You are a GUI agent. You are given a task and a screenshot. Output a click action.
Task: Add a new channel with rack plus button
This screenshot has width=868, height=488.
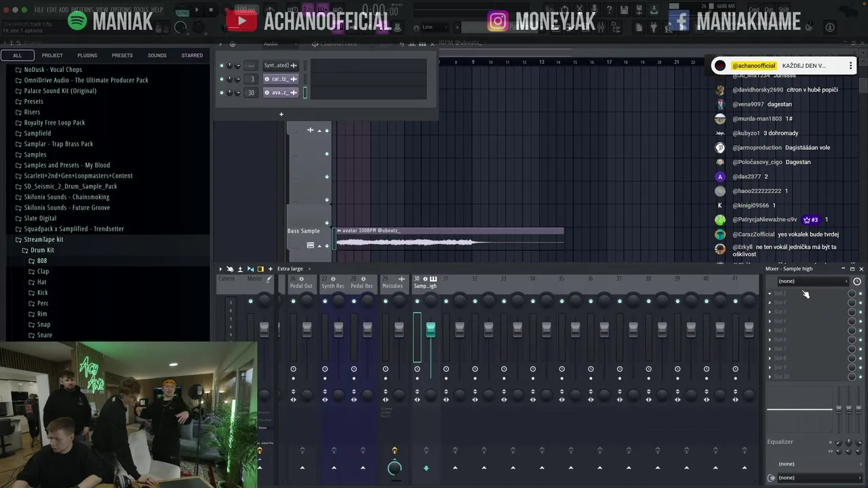click(x=281, y=114)
